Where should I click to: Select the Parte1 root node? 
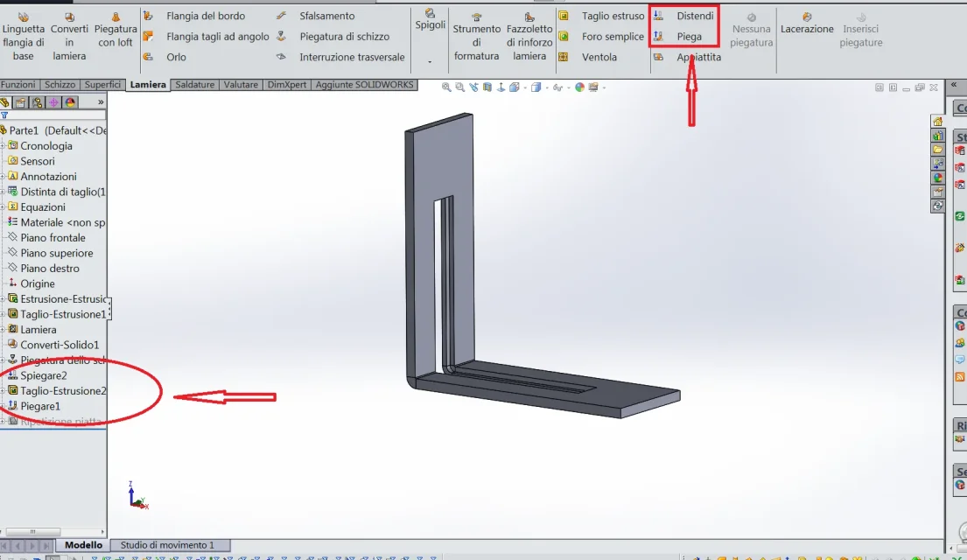tap(53, 130)
